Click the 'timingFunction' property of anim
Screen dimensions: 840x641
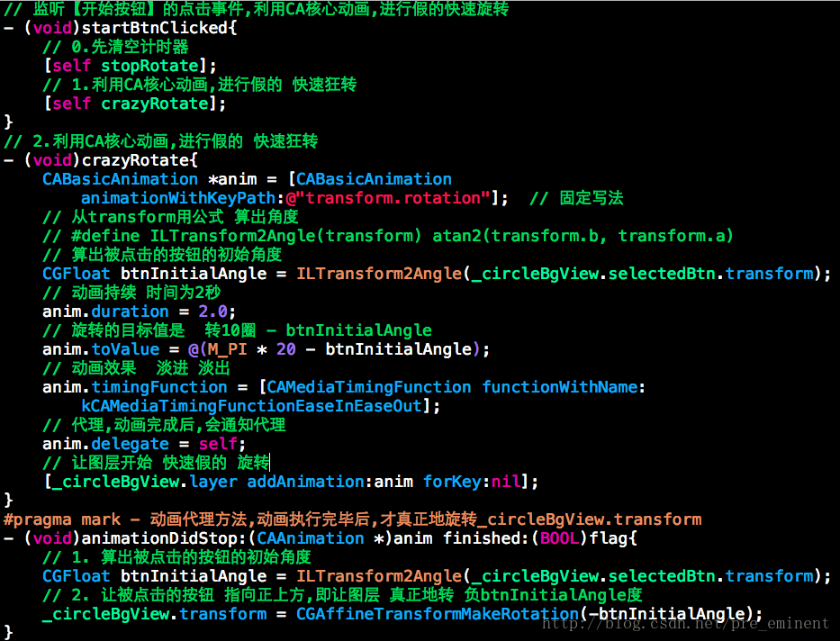tap(159, 387)
